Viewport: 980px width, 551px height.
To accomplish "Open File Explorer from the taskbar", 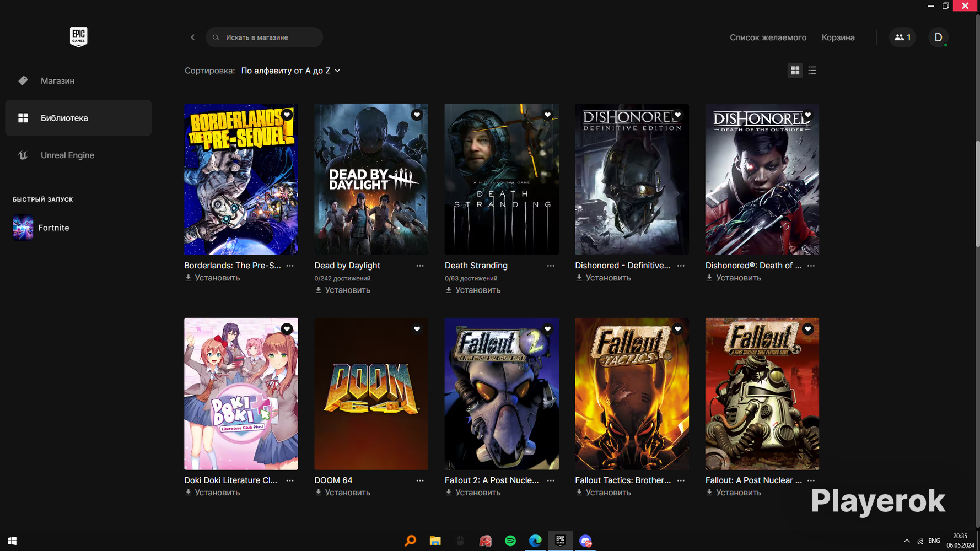I will tap(435, 541).
